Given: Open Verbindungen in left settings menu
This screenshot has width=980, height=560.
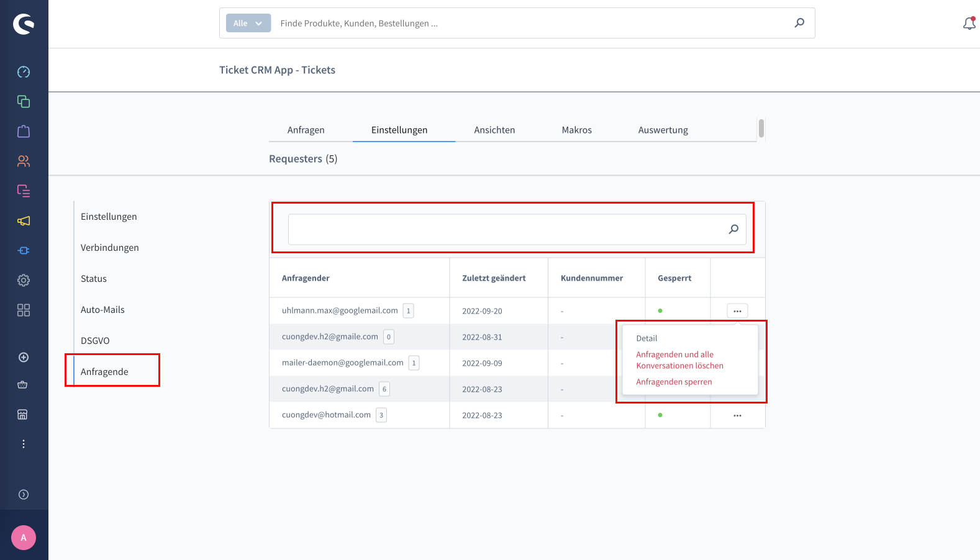Looking at the screenshot, I should pyautogui.click(x=110, y=248).
